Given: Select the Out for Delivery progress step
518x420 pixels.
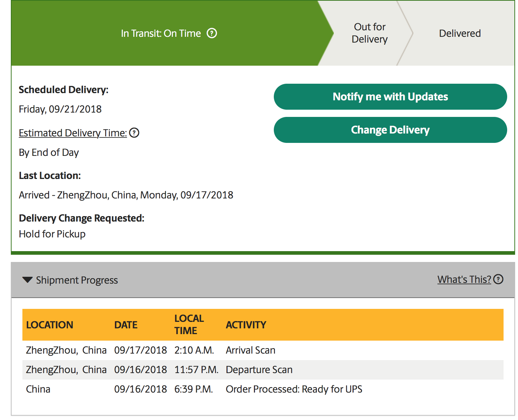Looking at the screenshot, I should click(x=370, y=33).
